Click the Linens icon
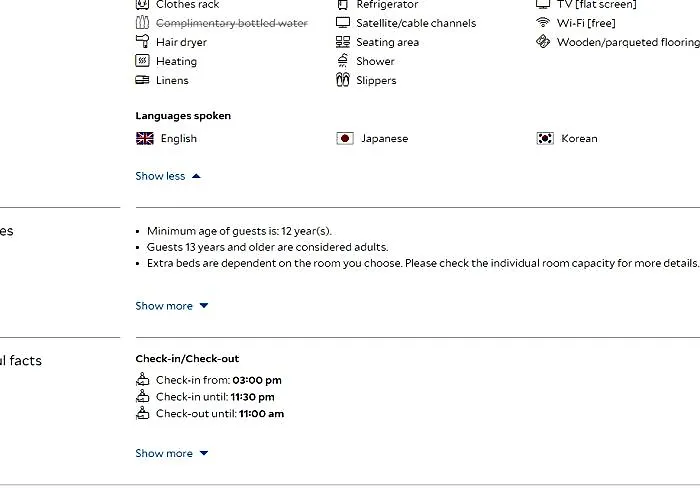The width and height of the screenshot is (700, 499). click(142, 80)
